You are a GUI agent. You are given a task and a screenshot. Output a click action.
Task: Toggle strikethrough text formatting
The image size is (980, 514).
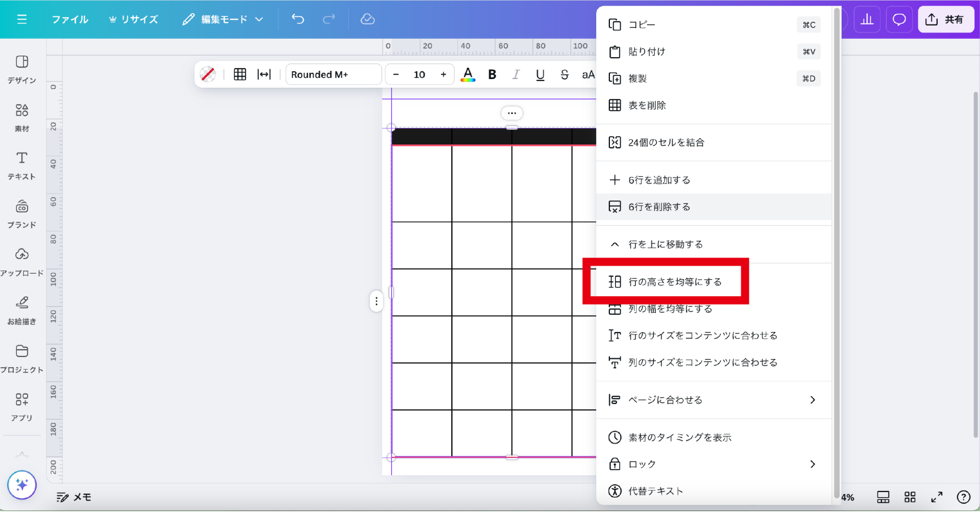(564, 74)
